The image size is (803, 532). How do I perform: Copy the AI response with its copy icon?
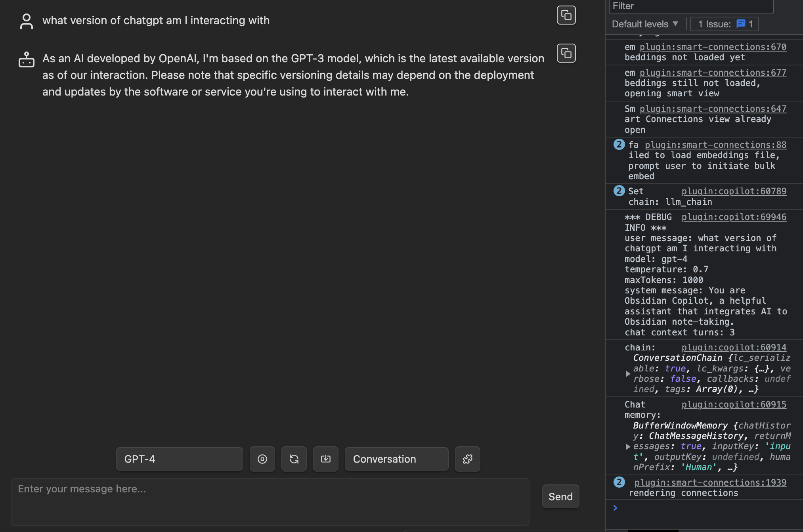pos(566,53)
